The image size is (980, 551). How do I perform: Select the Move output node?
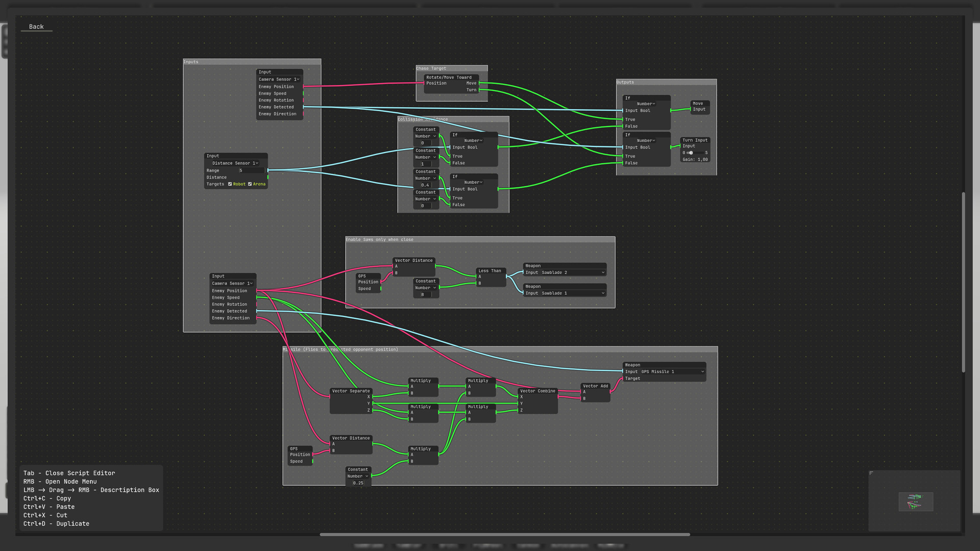699,106
